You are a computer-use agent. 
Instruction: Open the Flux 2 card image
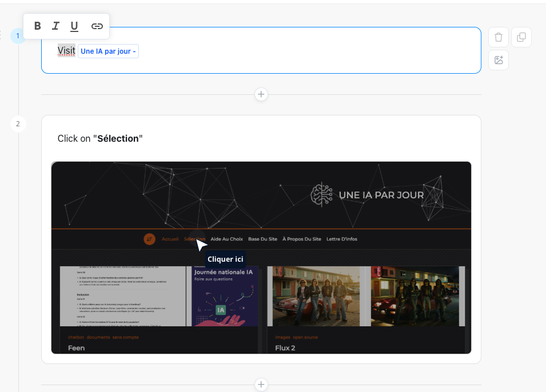[366, 296]
